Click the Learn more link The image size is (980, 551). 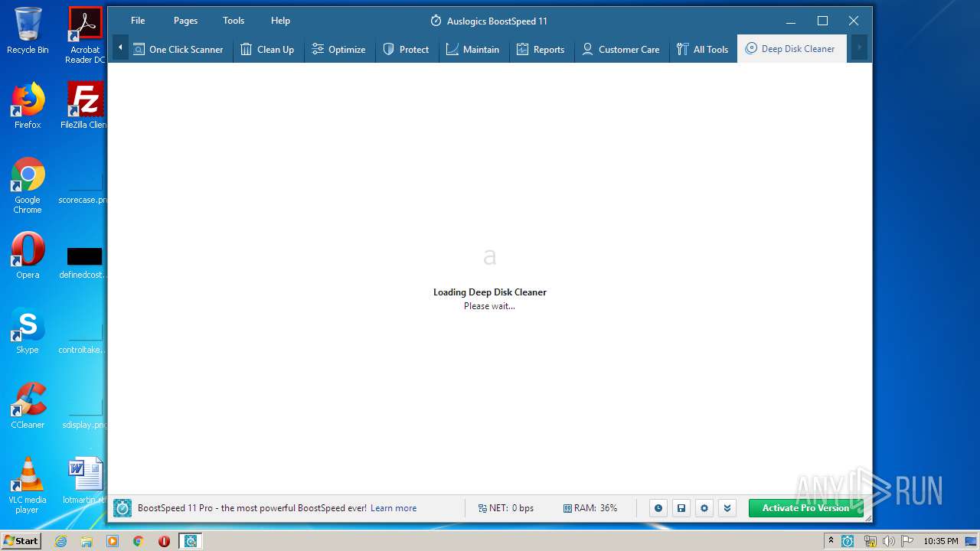(394, 508)
